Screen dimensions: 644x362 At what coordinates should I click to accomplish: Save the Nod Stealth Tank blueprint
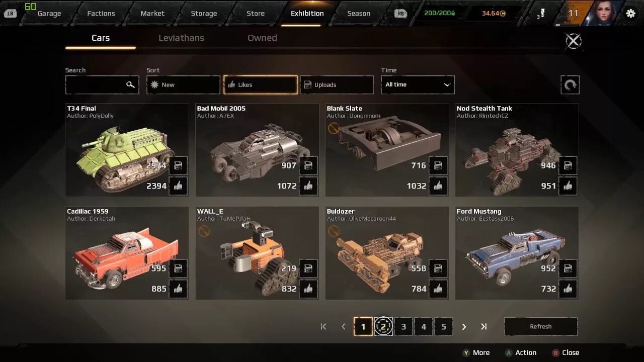pyautogui.click(x=568, y=165)
